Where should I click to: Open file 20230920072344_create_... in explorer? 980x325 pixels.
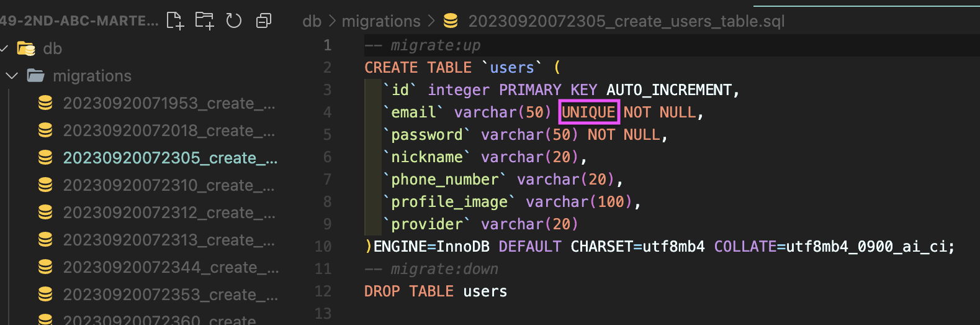click(171, 267)
